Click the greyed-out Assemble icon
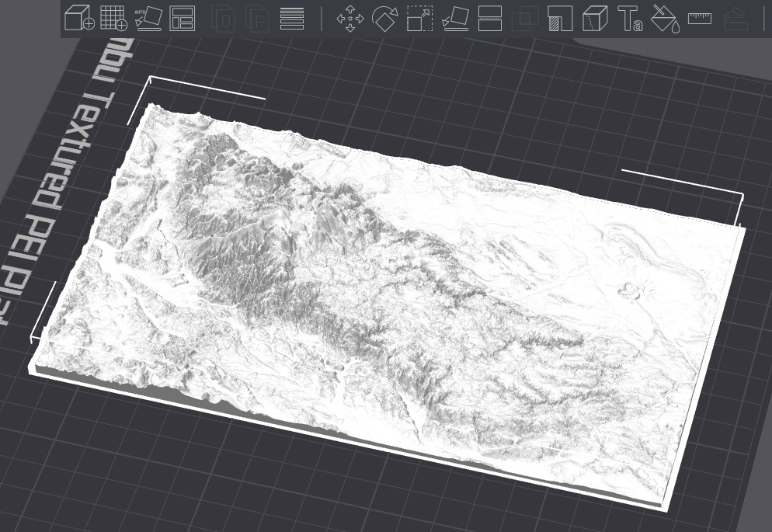This screenshot has width=772, height=532. (x=735, y=18)
